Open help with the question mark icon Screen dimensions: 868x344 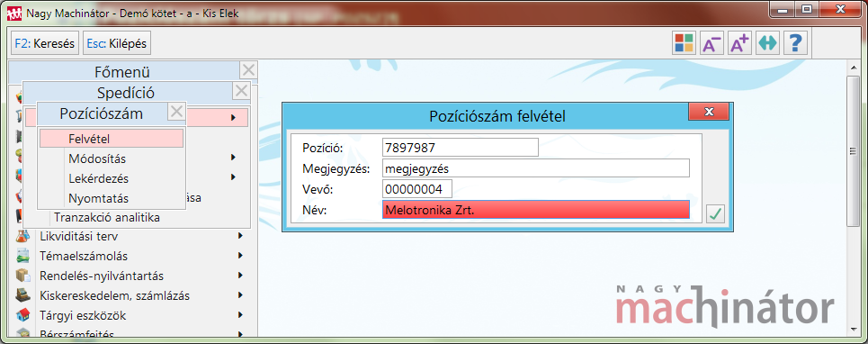(796, 43)
